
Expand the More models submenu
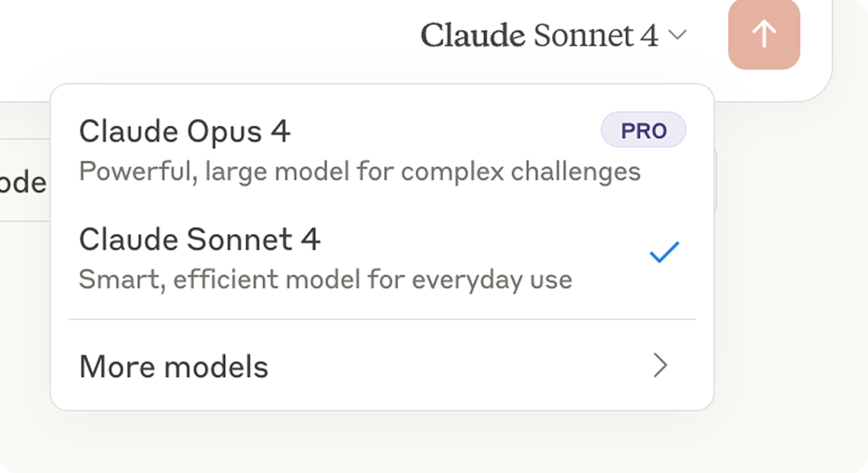click(x=382, y=366)
